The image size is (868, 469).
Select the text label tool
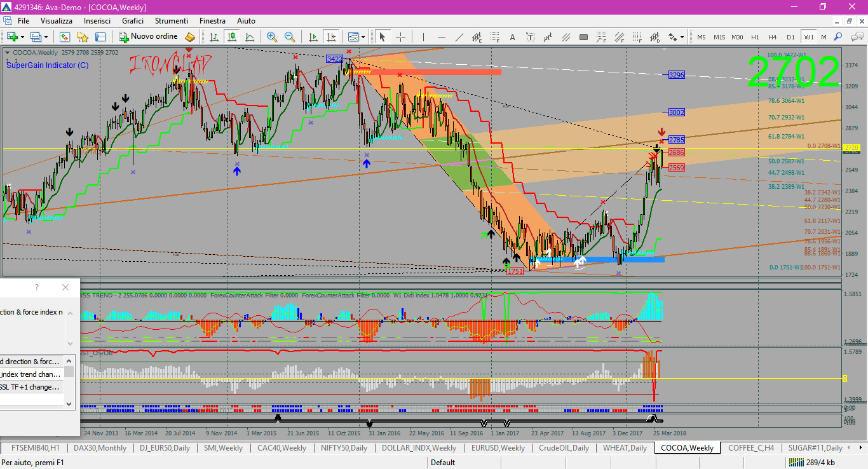[530, 37]
